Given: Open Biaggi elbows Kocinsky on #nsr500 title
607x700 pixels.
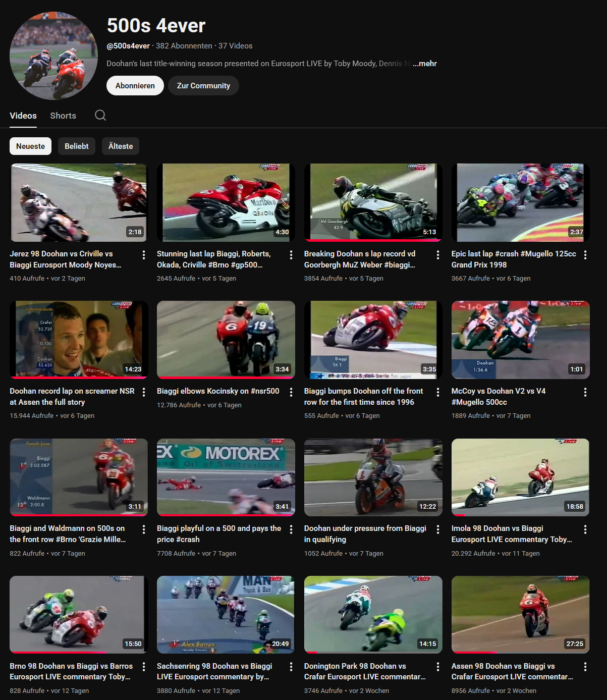Looking at the screenshot, I should tap(218, 391).
